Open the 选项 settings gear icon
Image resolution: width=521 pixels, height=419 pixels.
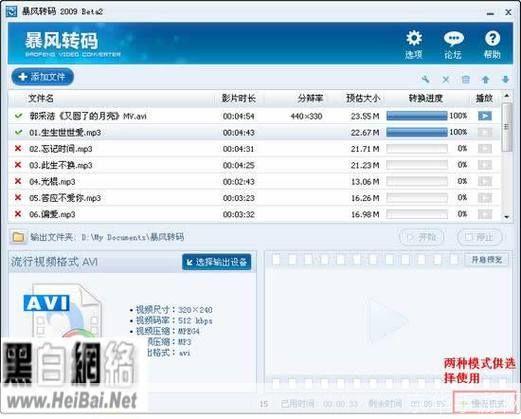click(x=414, y=44)
